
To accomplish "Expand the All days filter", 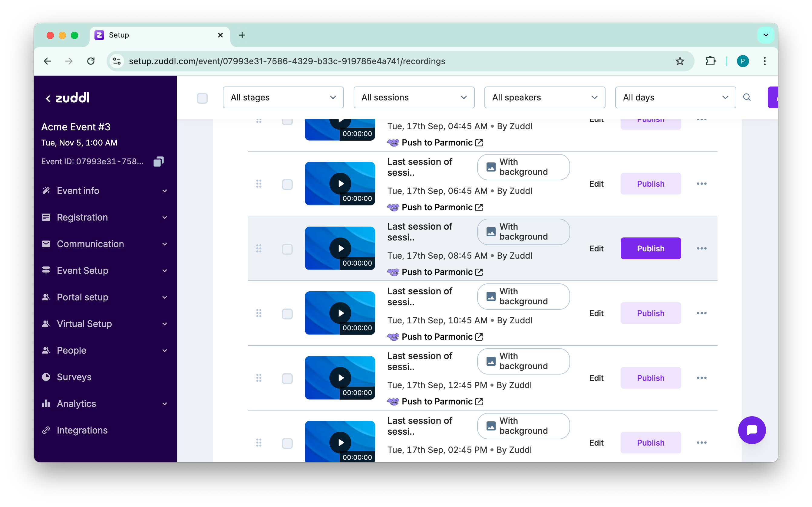I will point(675,98).
